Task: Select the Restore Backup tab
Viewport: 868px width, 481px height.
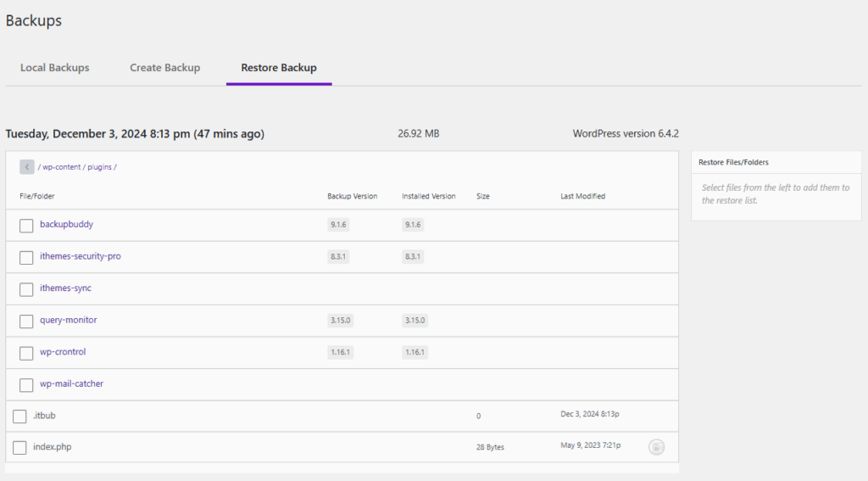Action: point(278,68)
